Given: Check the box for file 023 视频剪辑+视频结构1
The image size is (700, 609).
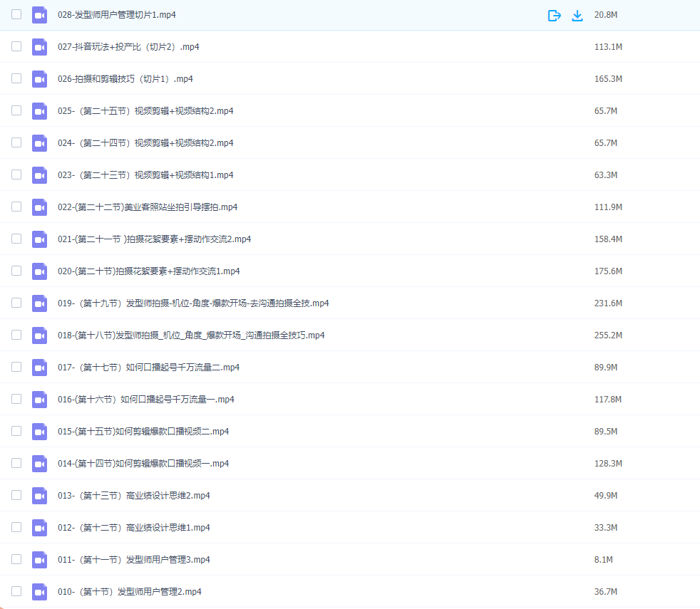Looking at the screenshot, I should [x=16, y=175].
